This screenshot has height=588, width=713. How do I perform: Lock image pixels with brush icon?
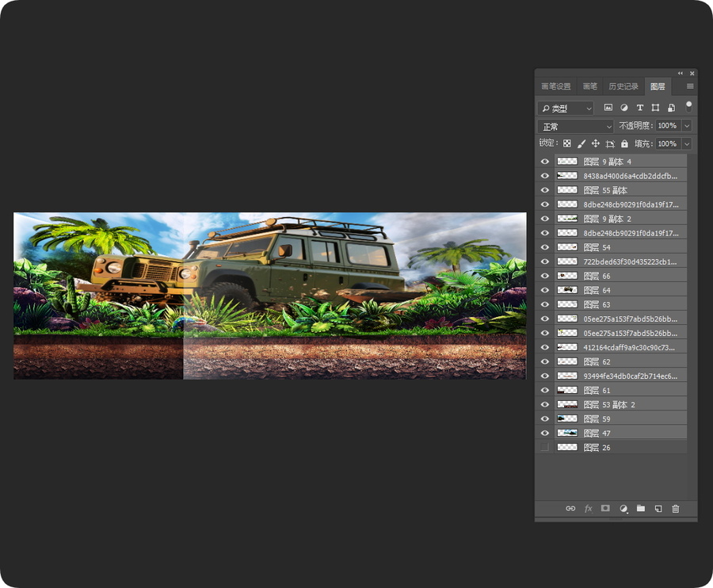[581, 143]
